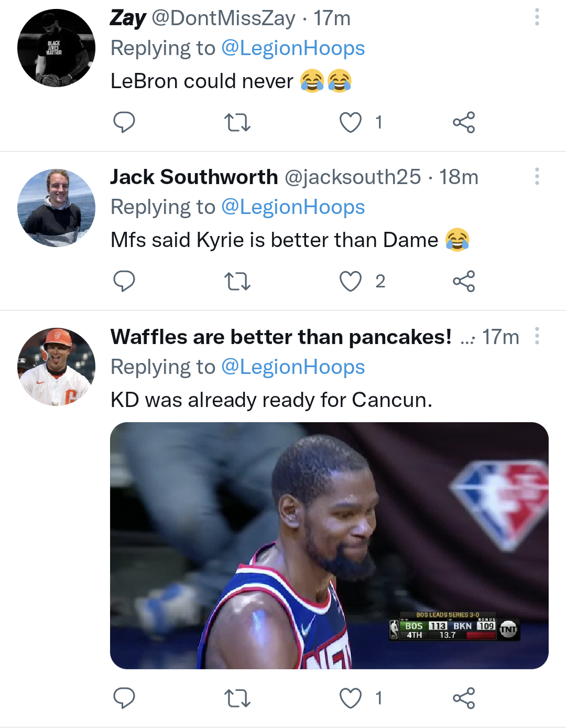Share the KD Cancun tweet
The image size is (566, 728).
click(464, 698)
